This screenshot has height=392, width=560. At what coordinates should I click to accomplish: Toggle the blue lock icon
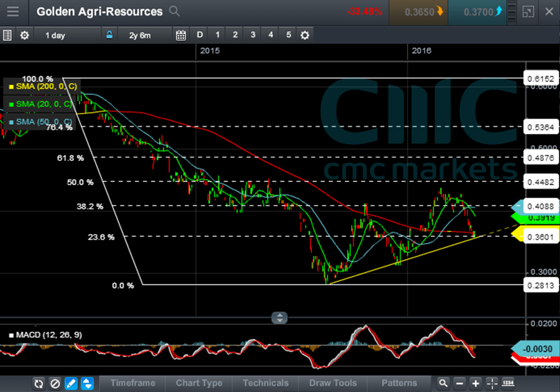tap(109, 35)
